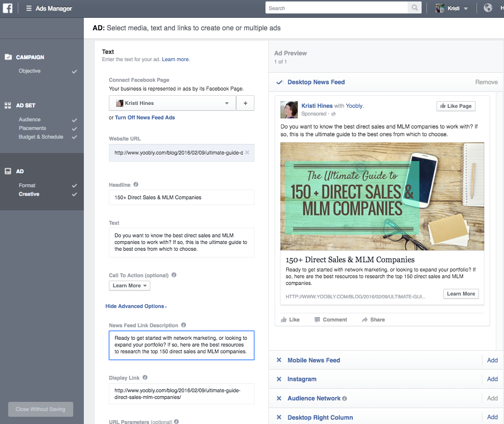Image resolution: width=504 pixels, height=424 pixels.
Task: Click into the Headline input field
Action: 182,197
